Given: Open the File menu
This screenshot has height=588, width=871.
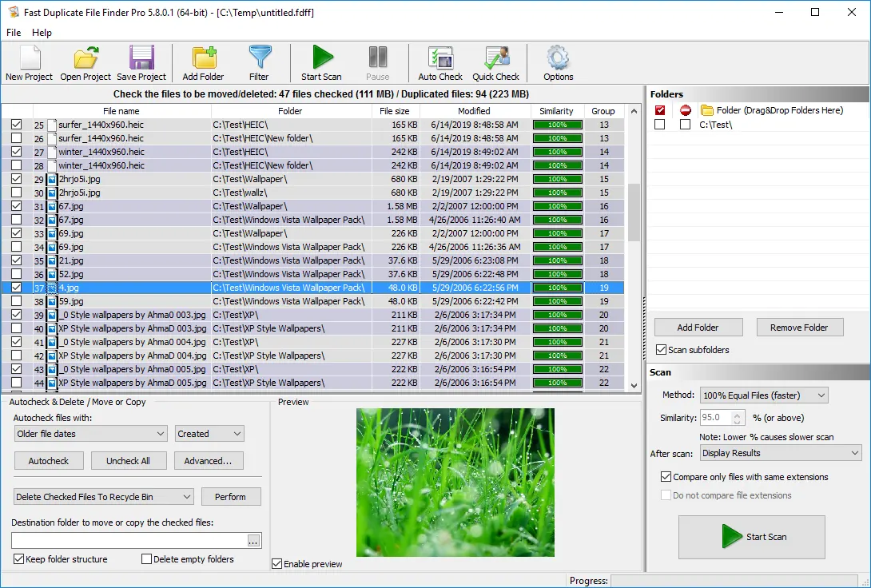Looking at the screenshot, I should (13, 33).
